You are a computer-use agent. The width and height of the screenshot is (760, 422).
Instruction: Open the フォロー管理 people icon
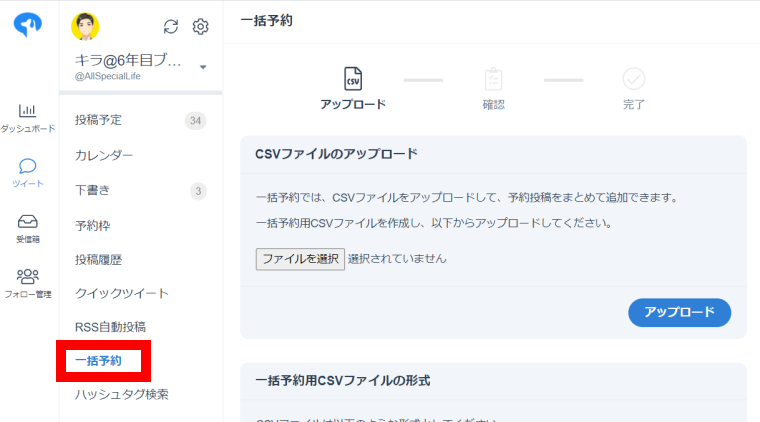tap(28, 277)
